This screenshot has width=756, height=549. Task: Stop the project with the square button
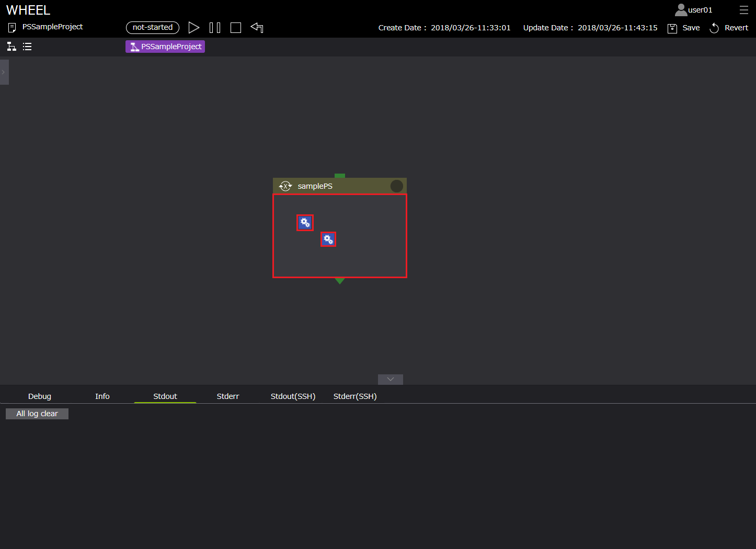(x=236, y=28)
